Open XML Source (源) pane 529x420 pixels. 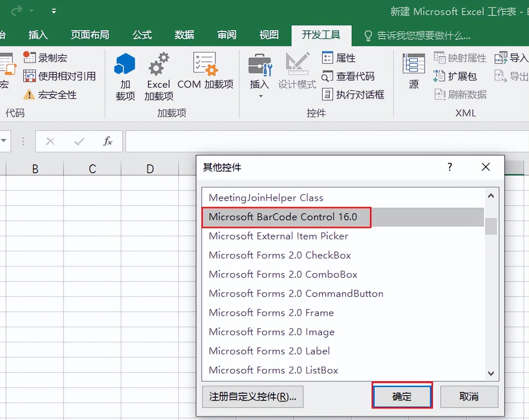414,71
